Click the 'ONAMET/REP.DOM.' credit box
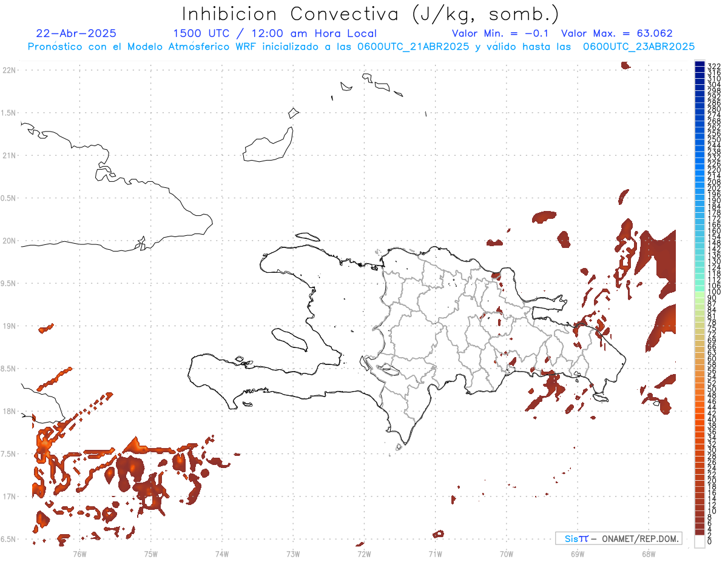This screenshot has width=728, height=562. click(619, 538)
